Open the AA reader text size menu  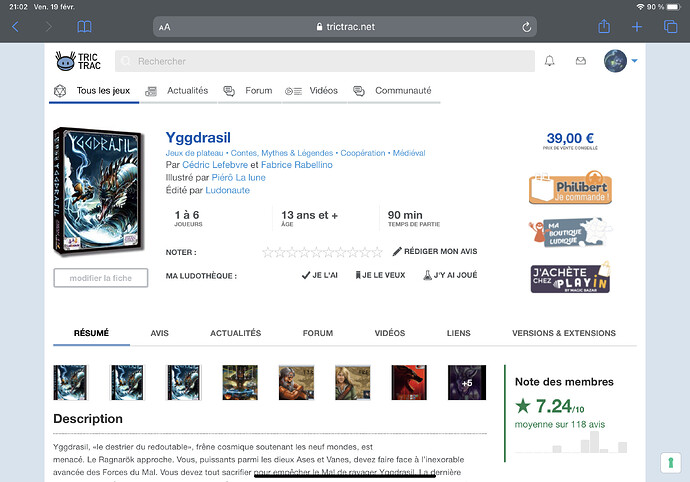click(165, 27)
